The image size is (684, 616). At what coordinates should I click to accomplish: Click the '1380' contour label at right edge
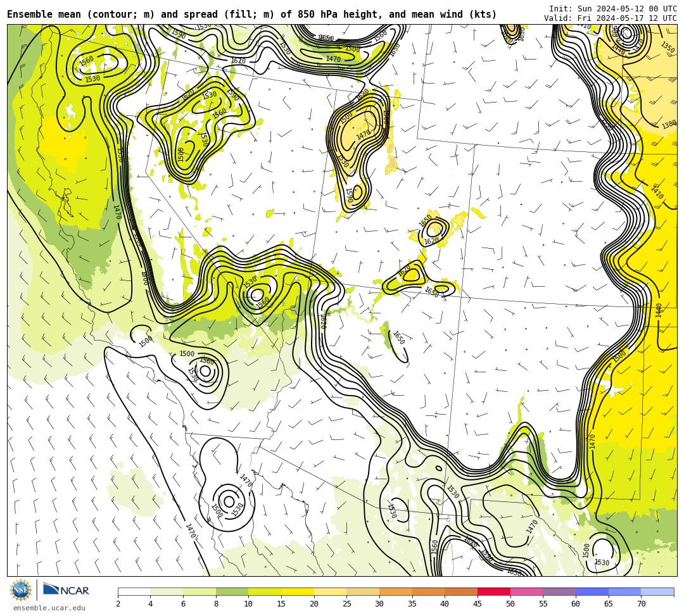pos(669,125)
